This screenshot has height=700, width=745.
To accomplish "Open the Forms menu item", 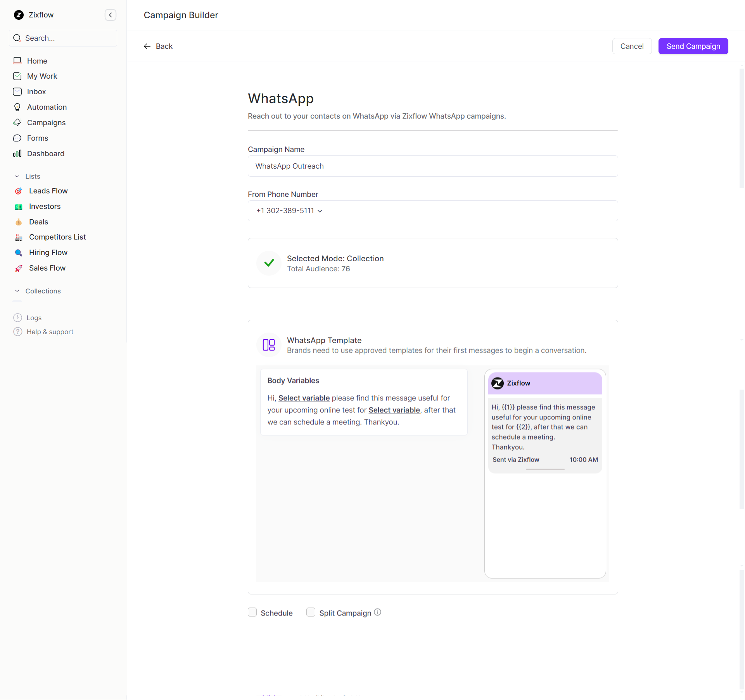I will coord(38,138).
